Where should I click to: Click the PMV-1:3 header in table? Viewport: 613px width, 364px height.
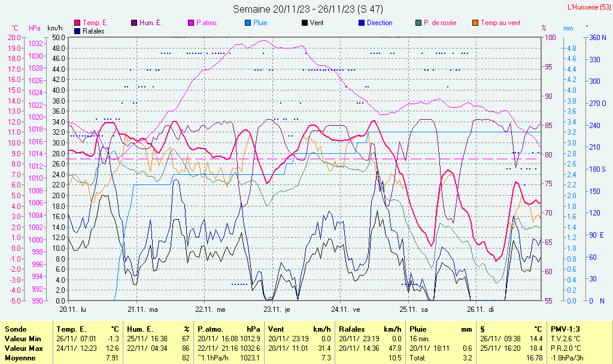click(565, 329)
